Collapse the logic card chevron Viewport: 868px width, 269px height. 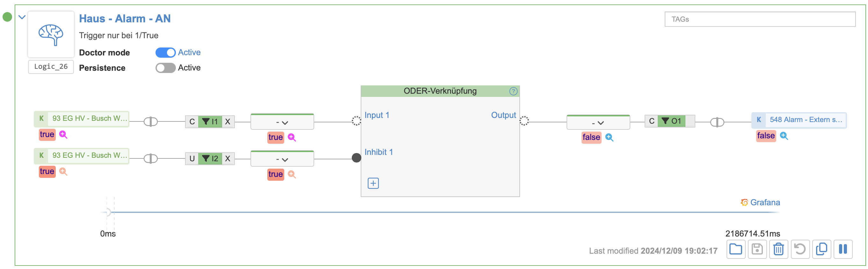point(22,17)
